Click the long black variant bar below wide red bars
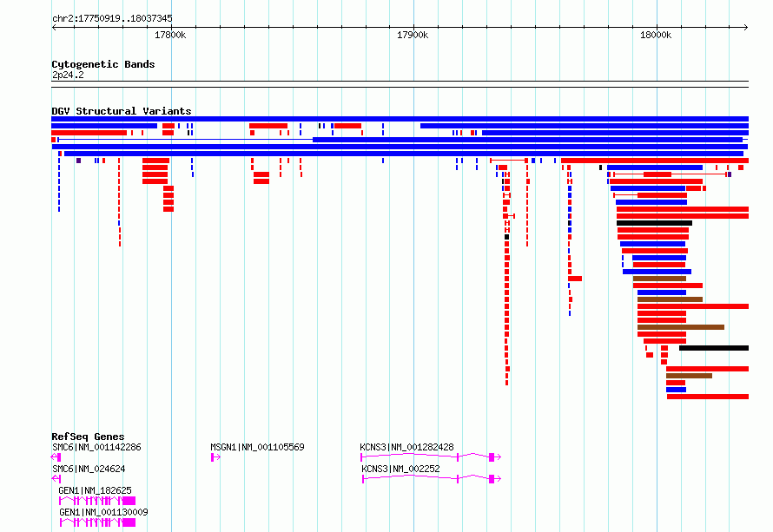773x532 pixels. pos(654,223)
